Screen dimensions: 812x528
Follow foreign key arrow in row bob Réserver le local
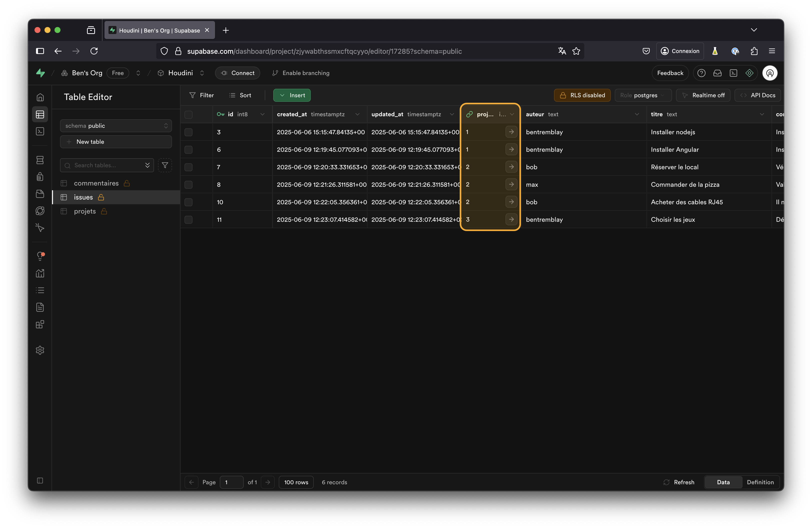511,167
